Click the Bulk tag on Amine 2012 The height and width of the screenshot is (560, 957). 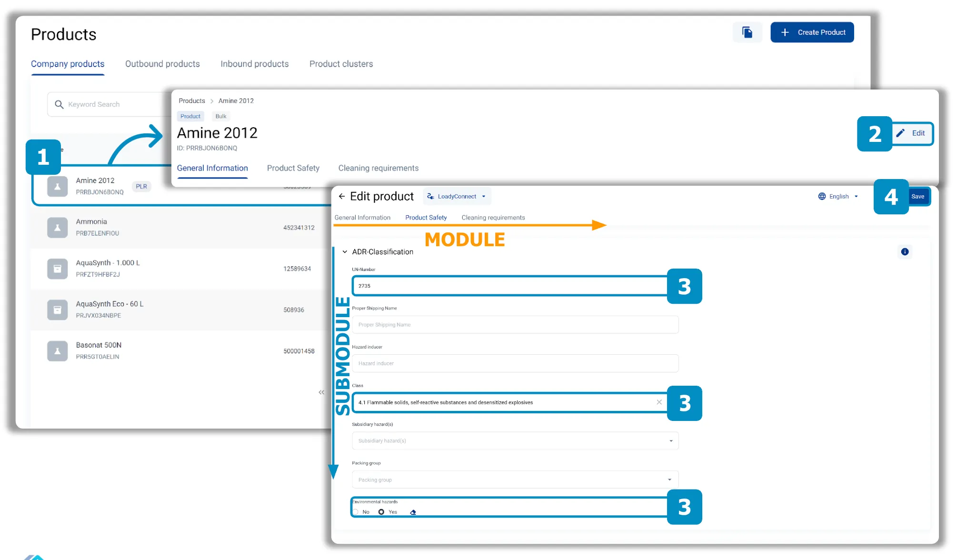pos(221,116)
